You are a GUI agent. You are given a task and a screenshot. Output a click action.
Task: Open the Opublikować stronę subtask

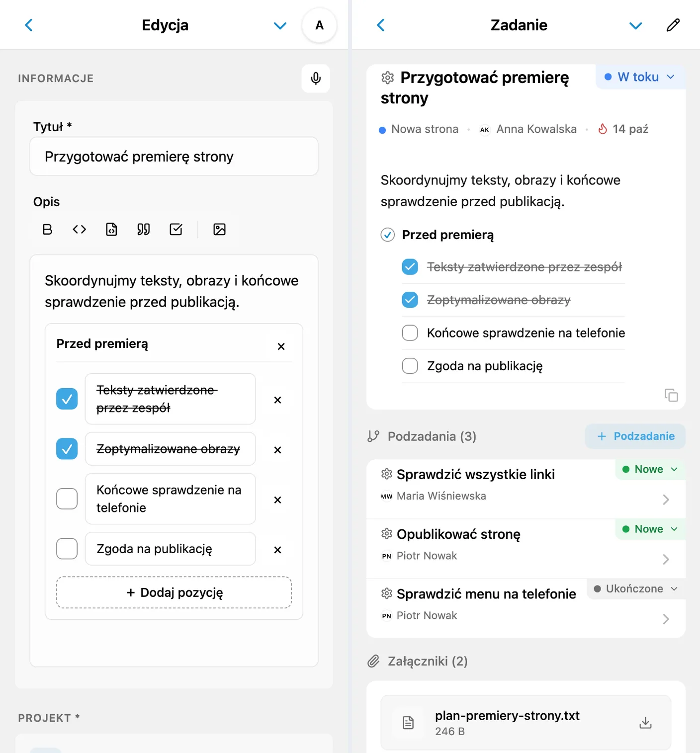(x=526, y=549)
